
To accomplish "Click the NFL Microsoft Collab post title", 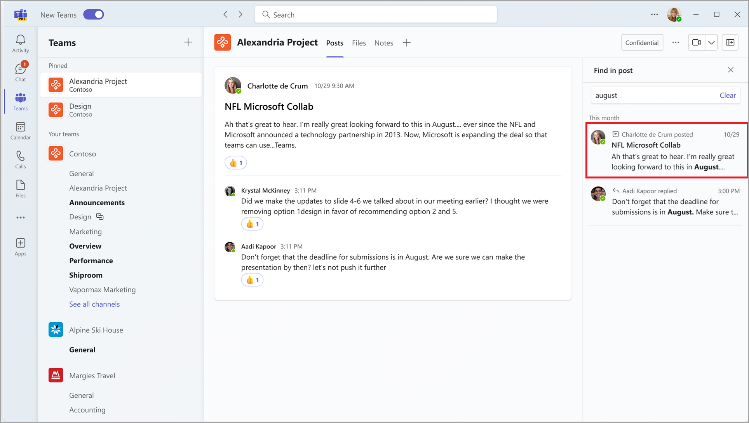I will coord(269,106).
